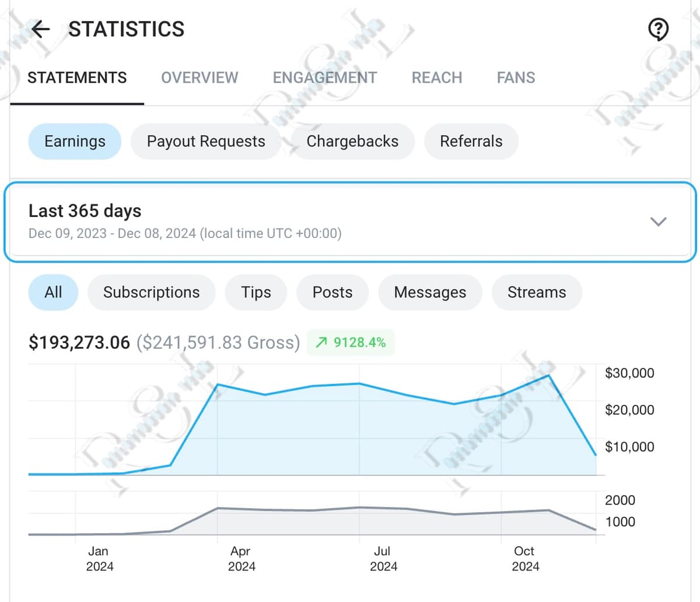Open the ENGAGEMENT tab

324,78
